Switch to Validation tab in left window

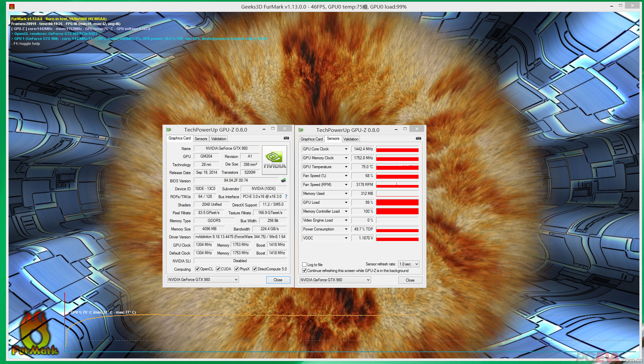click(219, 139)
